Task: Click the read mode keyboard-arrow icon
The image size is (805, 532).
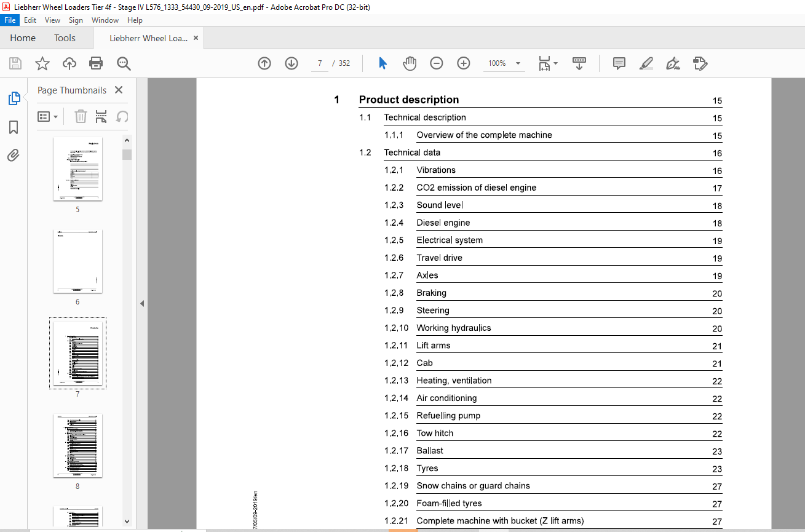Action: pos(579,63)
